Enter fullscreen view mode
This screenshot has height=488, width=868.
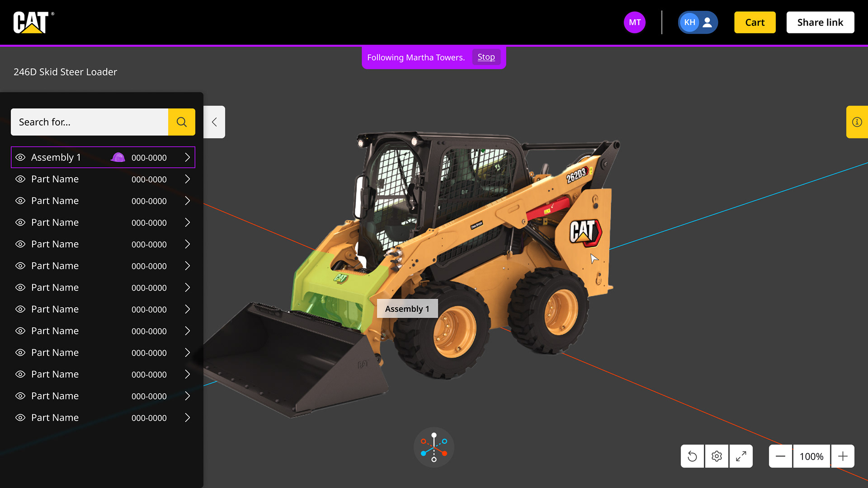[741, 456]
